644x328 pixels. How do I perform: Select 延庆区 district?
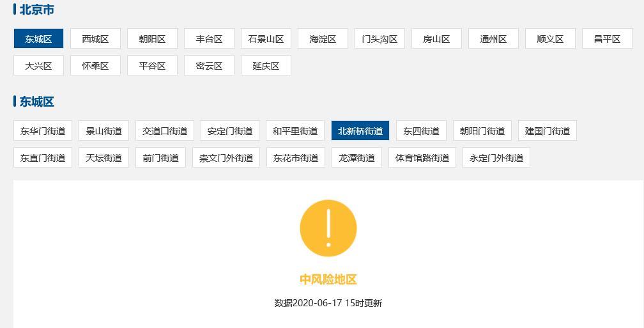point(266,65)
